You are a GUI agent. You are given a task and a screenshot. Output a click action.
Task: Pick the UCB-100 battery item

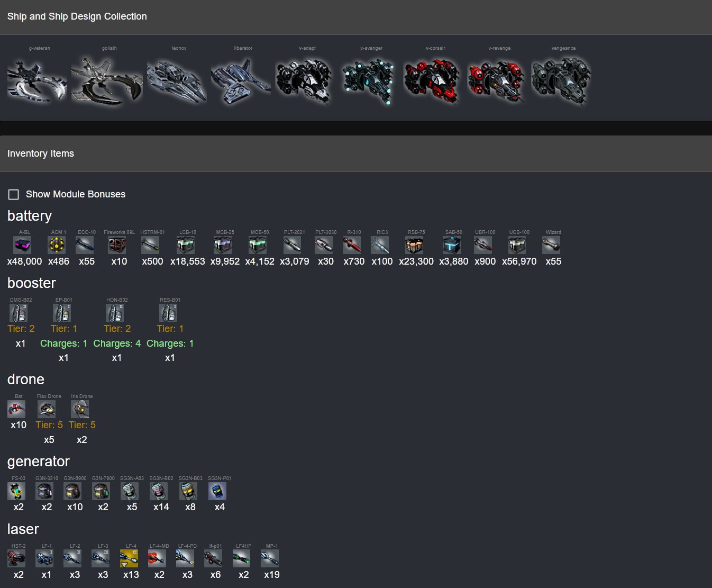[517, 245]
